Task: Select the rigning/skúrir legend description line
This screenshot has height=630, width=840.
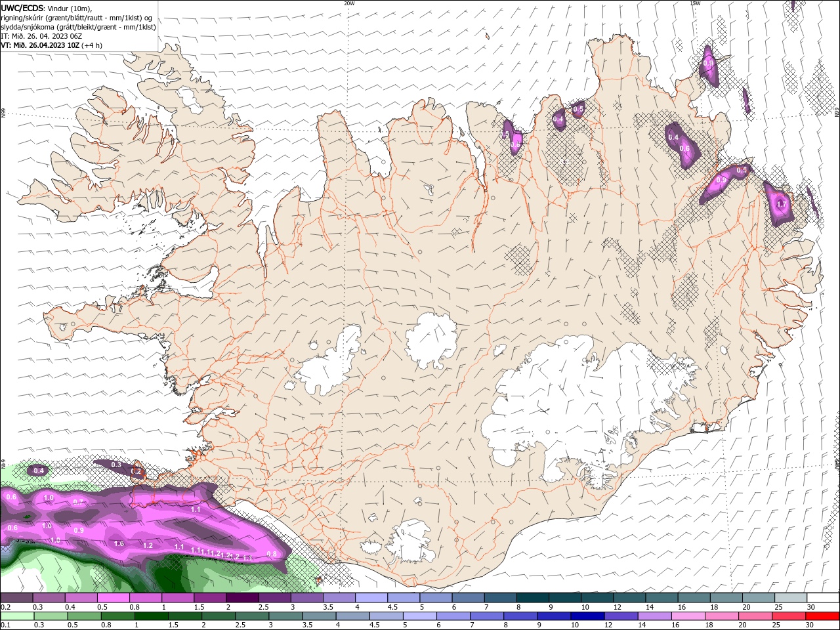Action: (77, 18)
